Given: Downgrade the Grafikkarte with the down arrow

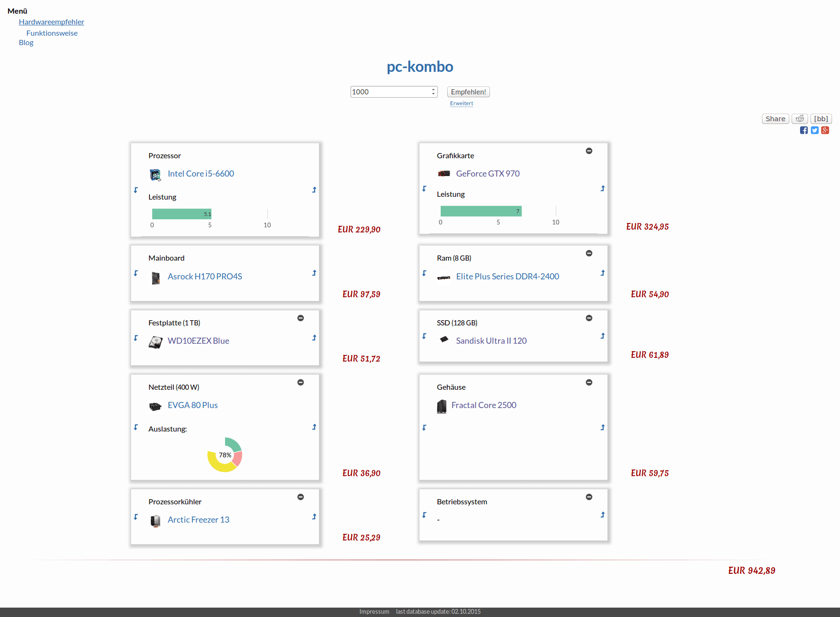Looking at the screenshot, I should [x=424, y=189].
